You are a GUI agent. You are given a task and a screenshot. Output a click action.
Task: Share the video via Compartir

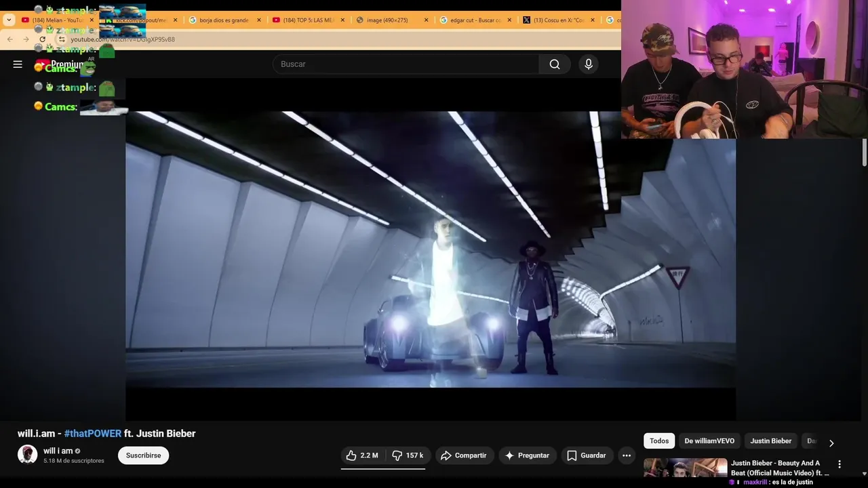pos(464,455)
